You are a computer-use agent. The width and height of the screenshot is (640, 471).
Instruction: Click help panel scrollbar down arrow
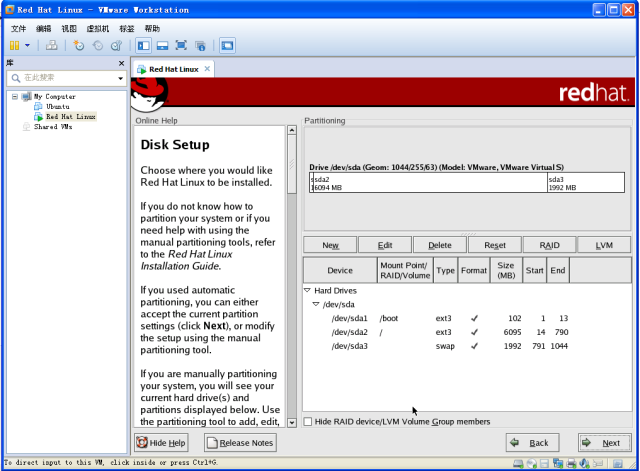[x=292, y=423]
